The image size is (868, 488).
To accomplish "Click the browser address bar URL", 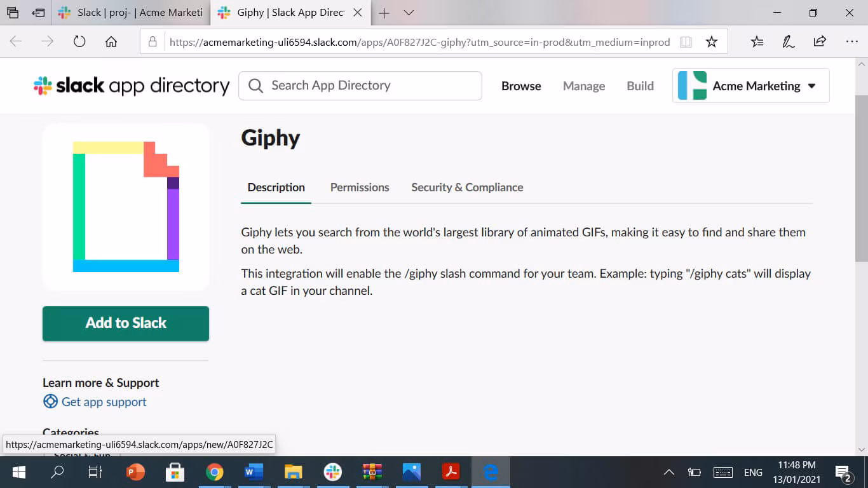I will 420,42.
